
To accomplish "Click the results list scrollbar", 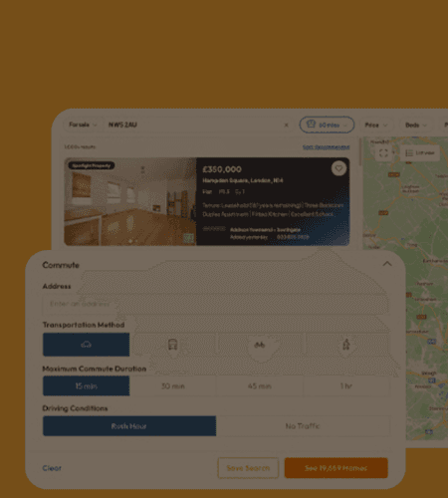I will click(x=360, y=152).
